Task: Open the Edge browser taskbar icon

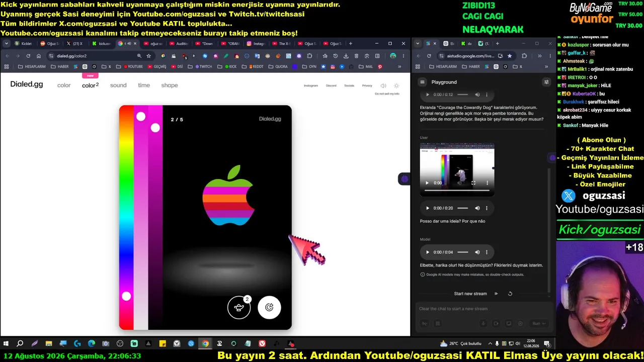Action: (92, 344)
